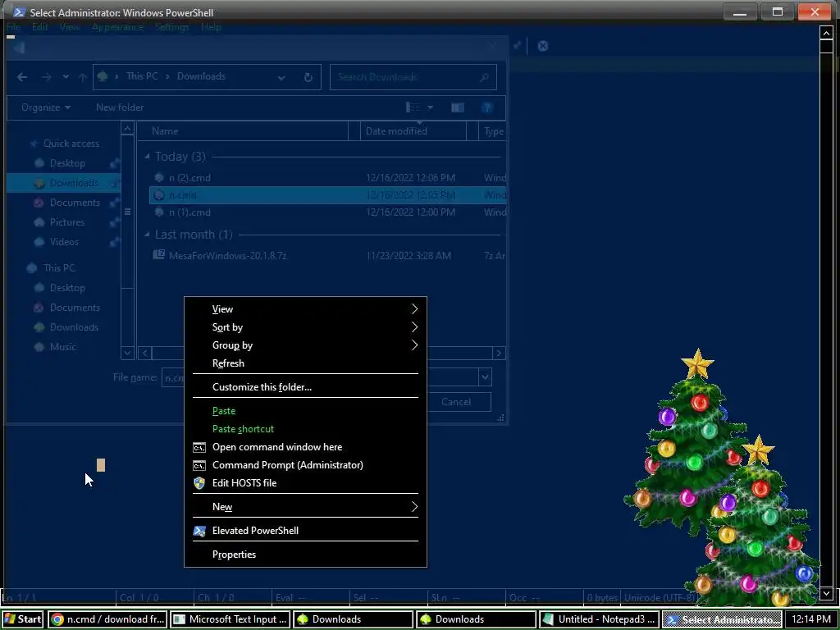Select the n (2).cmd file

click(328, 178)
